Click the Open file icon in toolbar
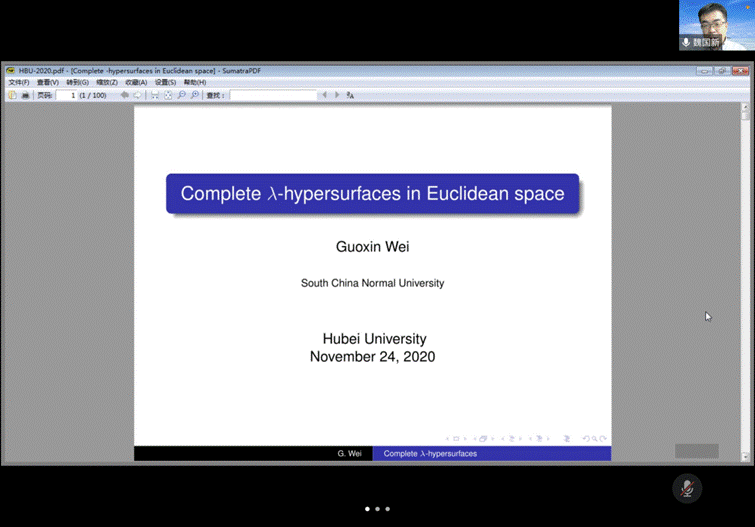Image resolution: width=755 pixels, height=527 pixels. coord(12,95)
